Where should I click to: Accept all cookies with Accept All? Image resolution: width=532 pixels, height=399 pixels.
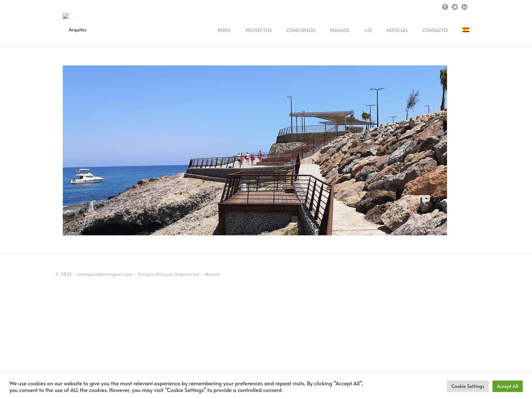tap(508, 386)
